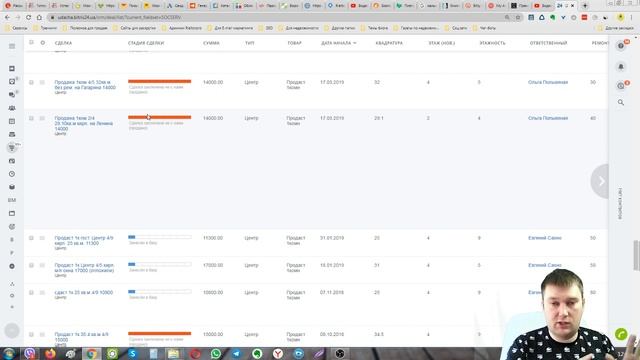Open the clock icon in the left sidebar
The width and height of the screenshot is (640, 360).
coord(12,174)
